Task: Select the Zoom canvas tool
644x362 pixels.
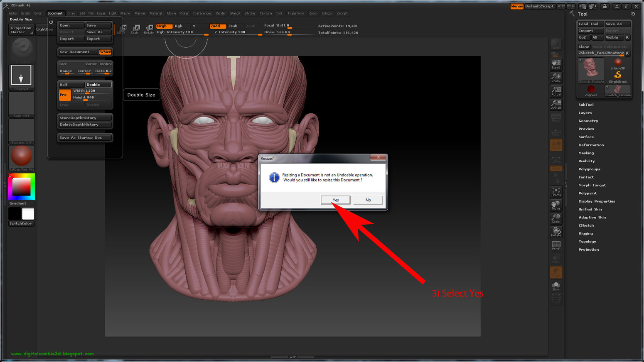Action: pos(556,78)
